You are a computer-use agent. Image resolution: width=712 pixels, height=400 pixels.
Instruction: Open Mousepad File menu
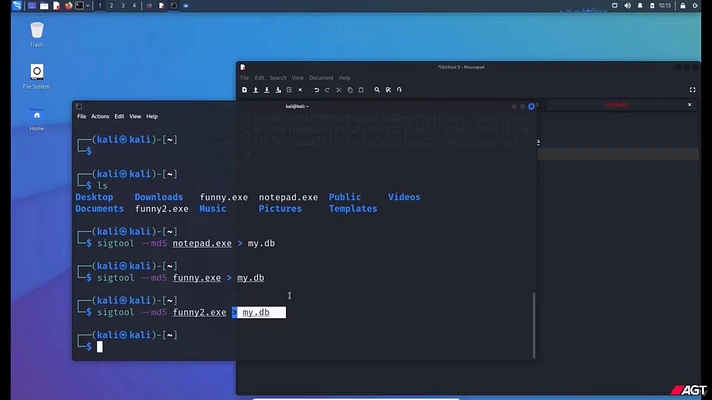click(245, 78)
